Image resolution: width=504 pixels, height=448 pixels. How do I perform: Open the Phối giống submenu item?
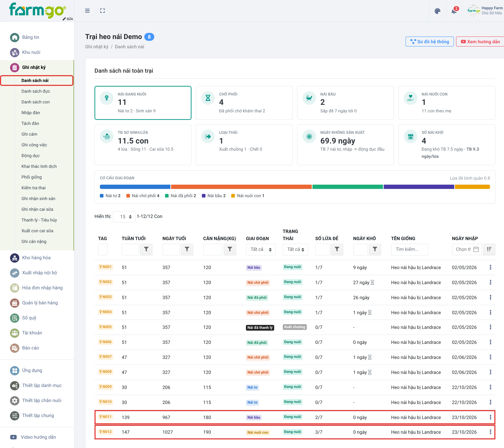click(31, 177)
